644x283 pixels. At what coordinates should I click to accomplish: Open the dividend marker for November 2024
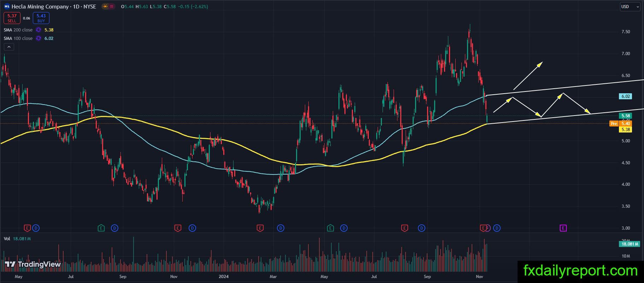tap(497, 228)
